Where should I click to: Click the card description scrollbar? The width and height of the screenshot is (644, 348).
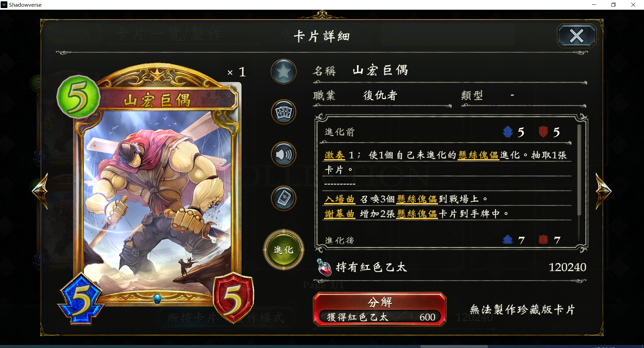pos(579,169)
